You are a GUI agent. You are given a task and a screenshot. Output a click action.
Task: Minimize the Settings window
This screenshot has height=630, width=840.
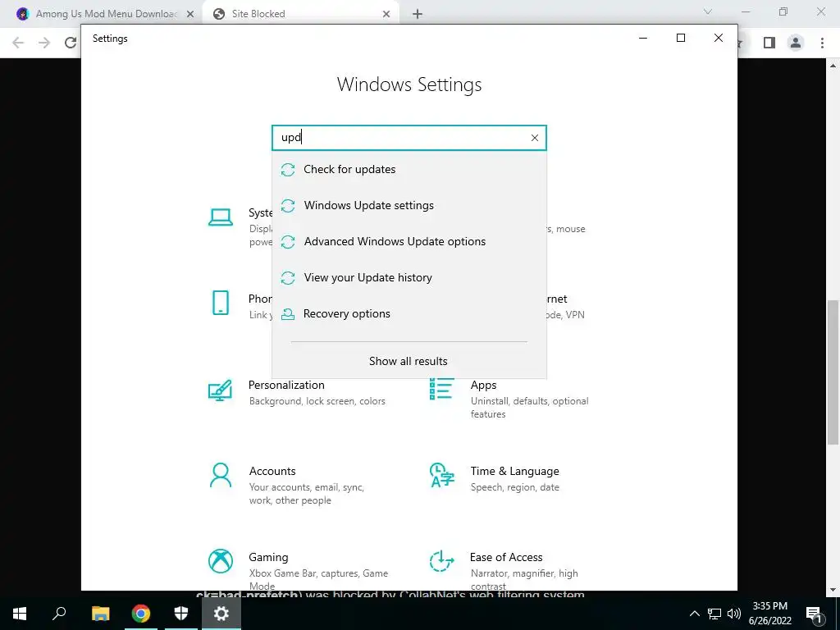point(643,38)
